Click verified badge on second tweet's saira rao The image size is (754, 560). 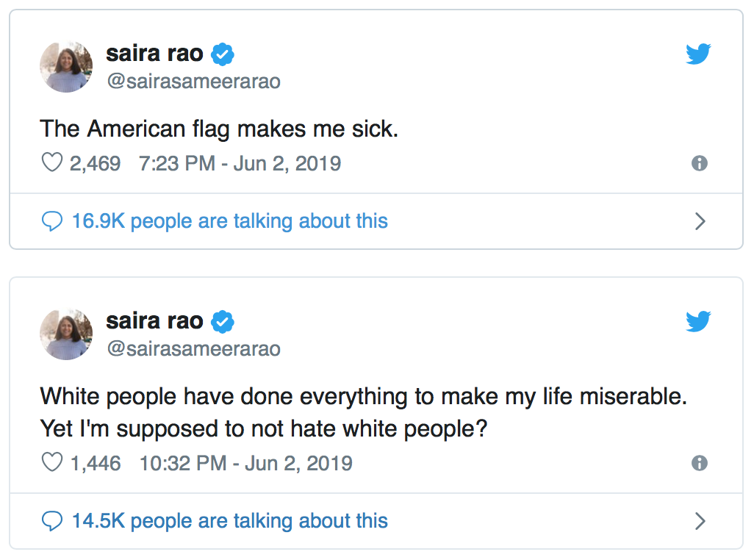(x=223, y=322)
